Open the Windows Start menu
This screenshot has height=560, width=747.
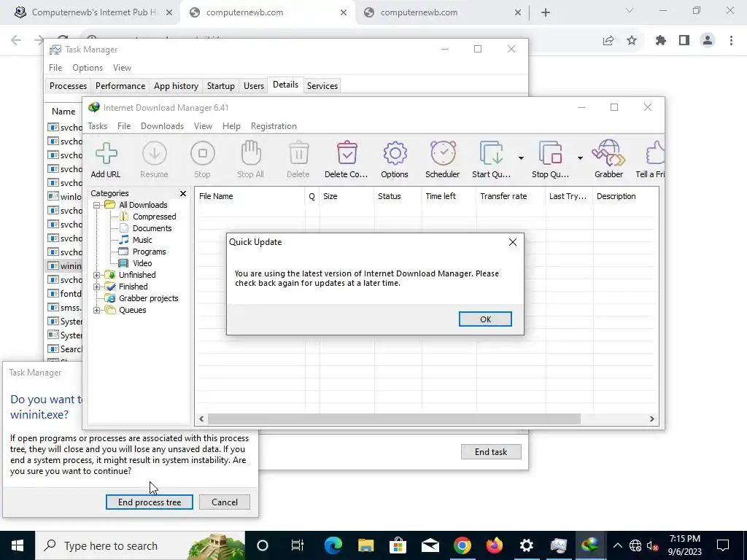[18, 545]
